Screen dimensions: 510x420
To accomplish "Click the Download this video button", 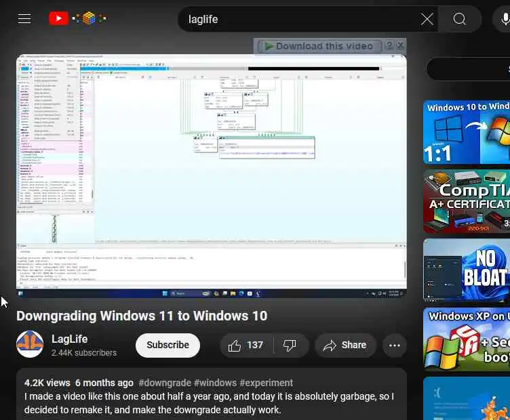I will tap(319, 46).
